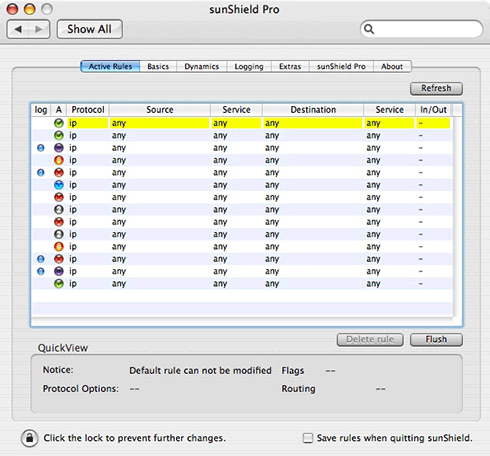The width and height of the screenshot is (490, 456).
Task: Open the Dynamics tab
Action: tap(202, 66)
